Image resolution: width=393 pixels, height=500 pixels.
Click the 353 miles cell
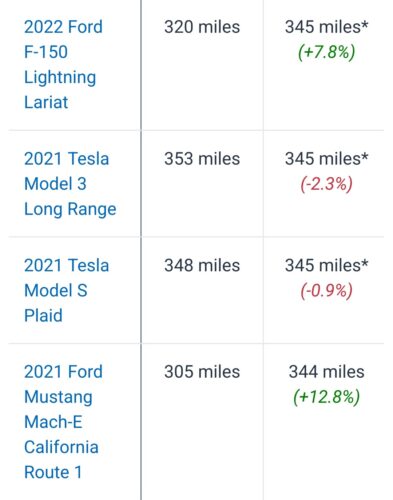[x=202, y=159]
